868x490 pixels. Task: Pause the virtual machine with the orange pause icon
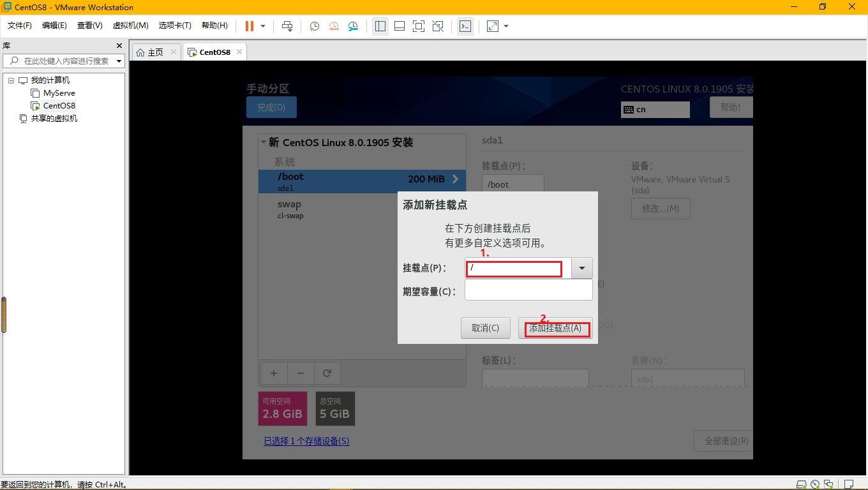[x=250, y=26]
